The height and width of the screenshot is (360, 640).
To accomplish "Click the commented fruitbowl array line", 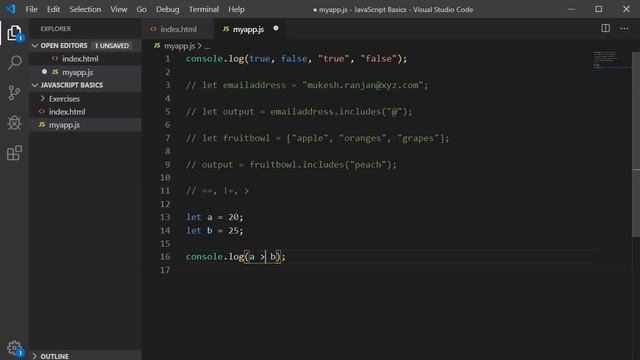I will [x=318, y=138].
